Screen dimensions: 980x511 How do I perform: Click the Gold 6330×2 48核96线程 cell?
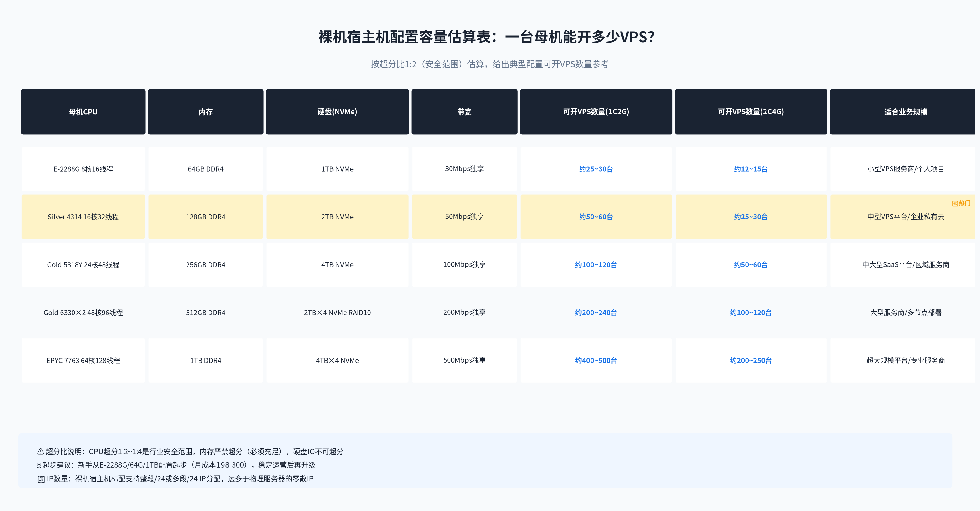(83, 313)
